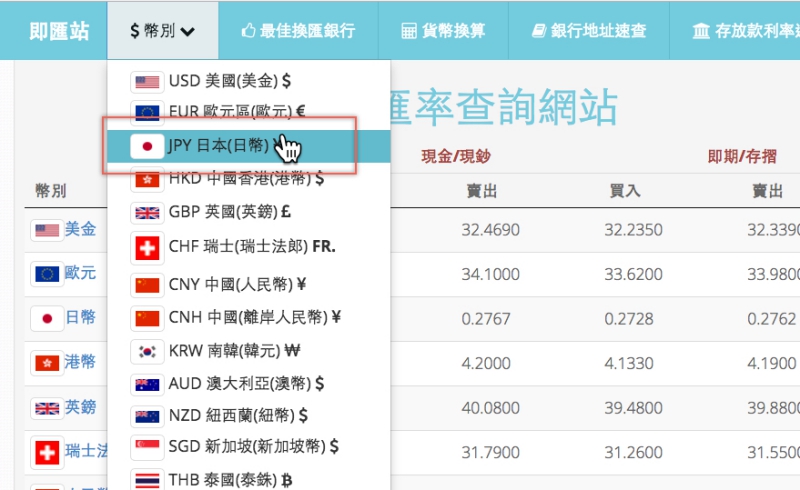The image size is (800, 490).
Task: Click the Singapore flag icon
Action: tap(147, 447)
